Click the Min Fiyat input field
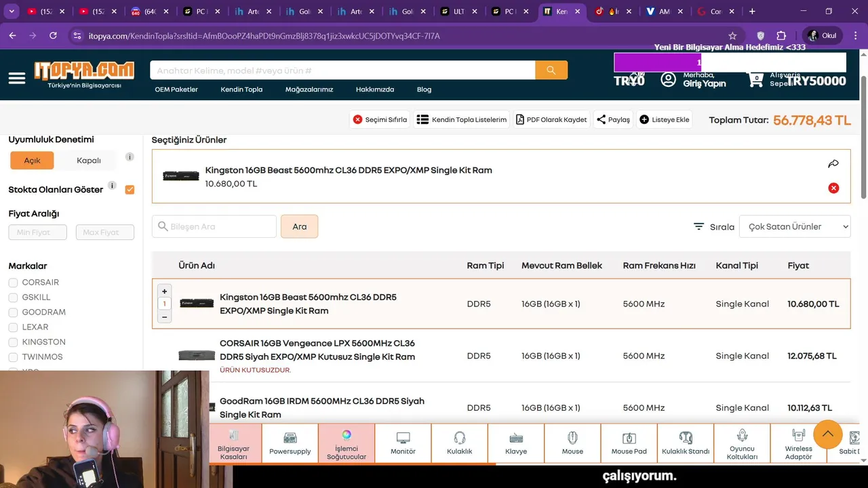The height and width of the screenshot is (488, 868). click(x=37, y=232)
